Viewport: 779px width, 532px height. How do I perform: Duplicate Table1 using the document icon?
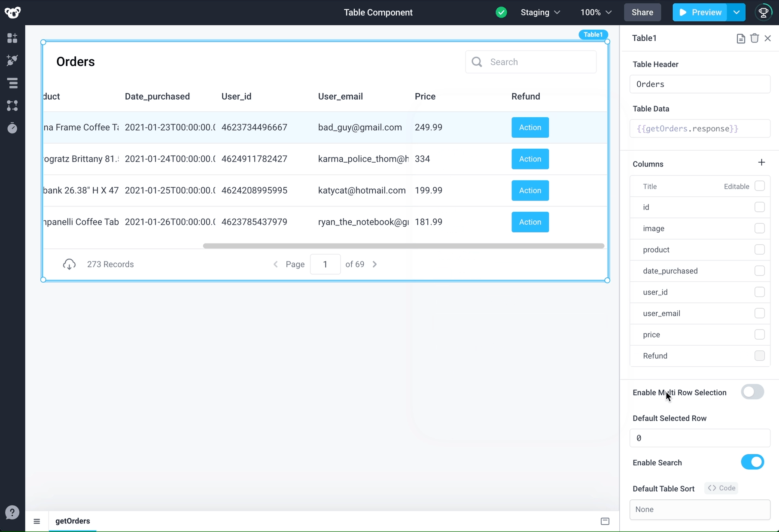740,38
